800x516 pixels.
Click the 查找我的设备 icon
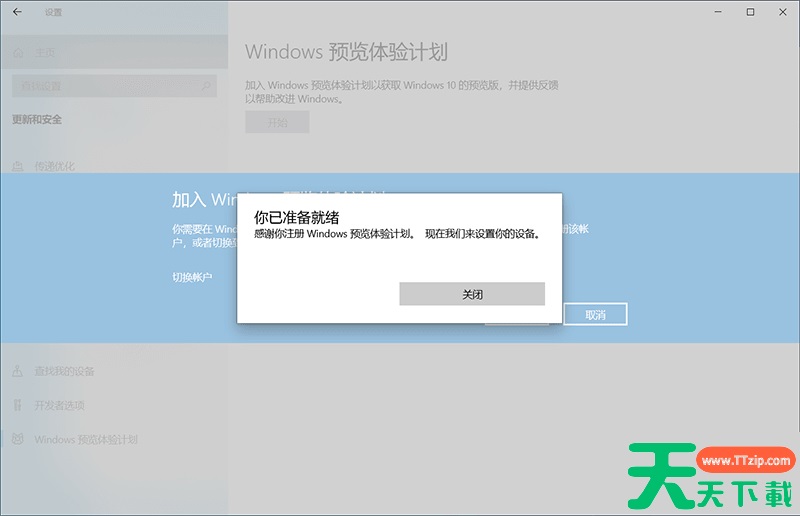(x=17, y=371)
